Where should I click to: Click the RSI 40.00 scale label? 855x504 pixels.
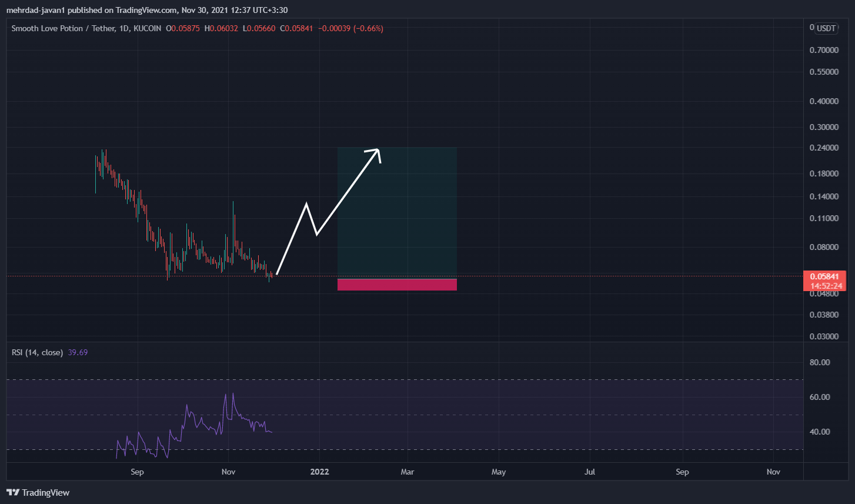[x=820, y=432]
